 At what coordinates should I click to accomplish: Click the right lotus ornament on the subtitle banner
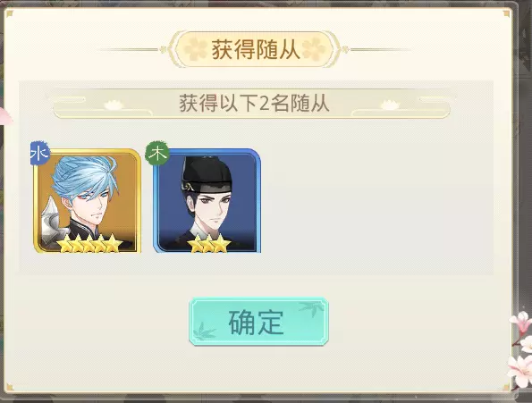pyautogui.click(x=390, y=105)
